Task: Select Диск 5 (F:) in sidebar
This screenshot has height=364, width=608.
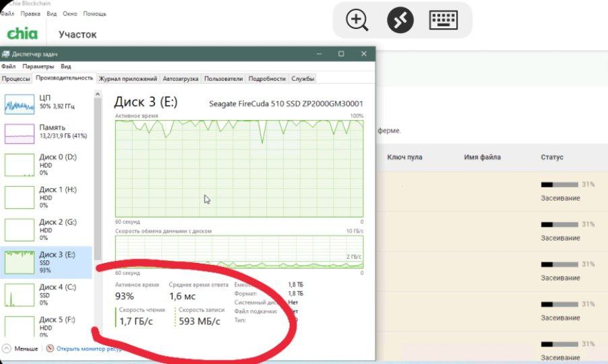Action: click(46, 326)
